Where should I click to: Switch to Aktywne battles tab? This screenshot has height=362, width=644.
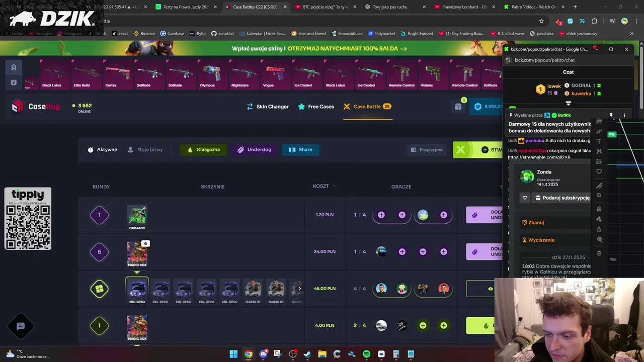pyautogui.click(x=102, y=150)
